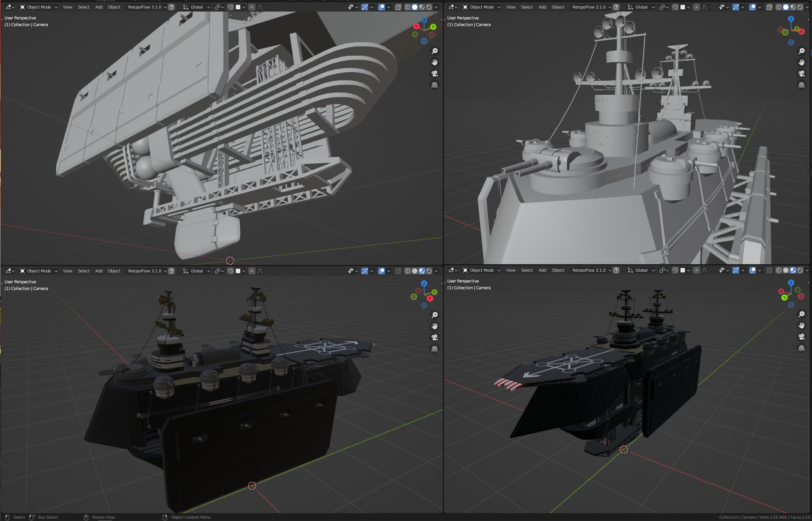
Task: Open the Add menu in the bottom-left viewport
Action: [99, 271]
